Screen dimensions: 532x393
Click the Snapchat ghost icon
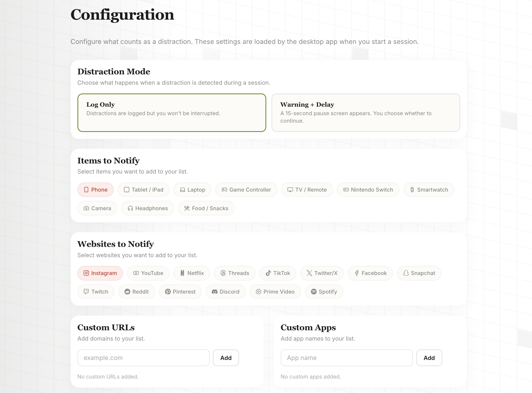[x=406, y=273]
